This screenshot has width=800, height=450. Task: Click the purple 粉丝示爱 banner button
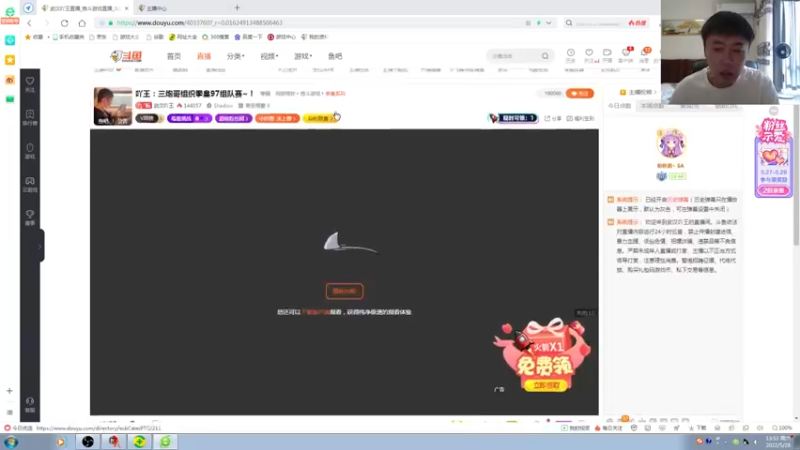tap(773, 190)
